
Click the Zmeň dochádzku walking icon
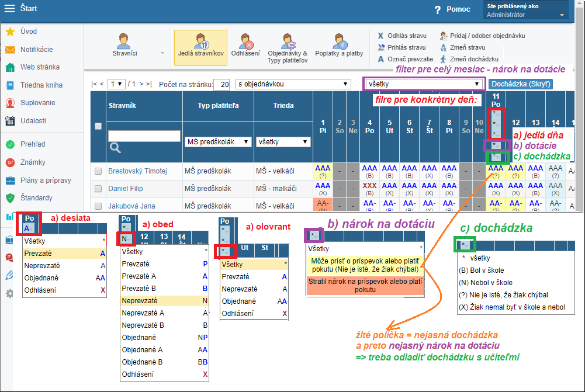[x=443, y=59]
